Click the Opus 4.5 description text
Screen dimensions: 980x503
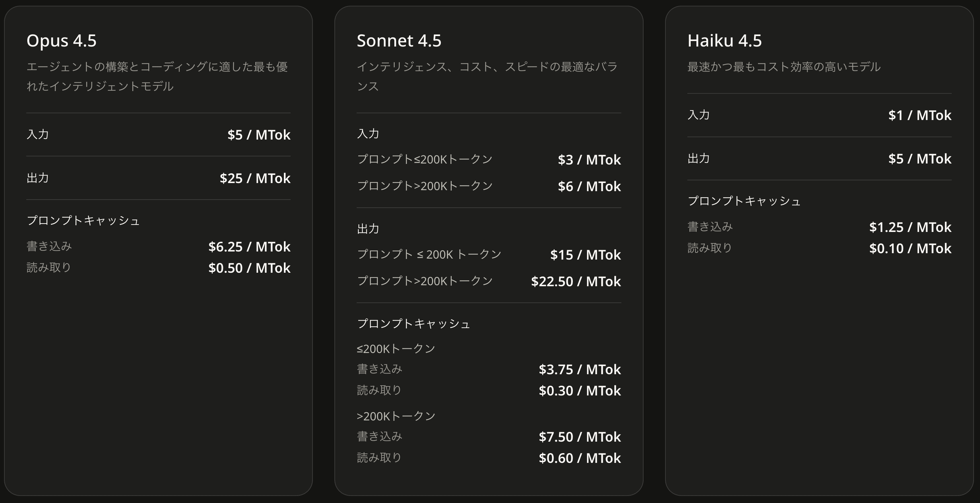tap(157, 76)
